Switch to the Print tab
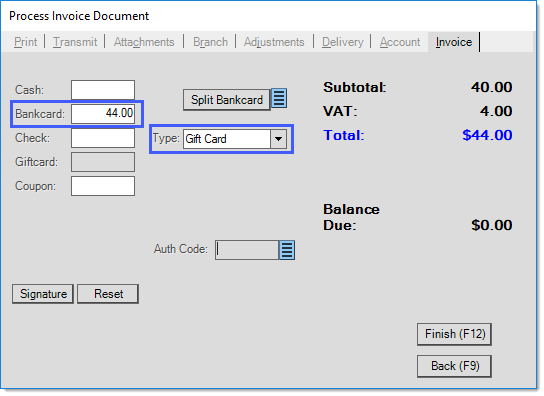Image resolution: width=544 pixels, height=396 pixels. (25, 42)
